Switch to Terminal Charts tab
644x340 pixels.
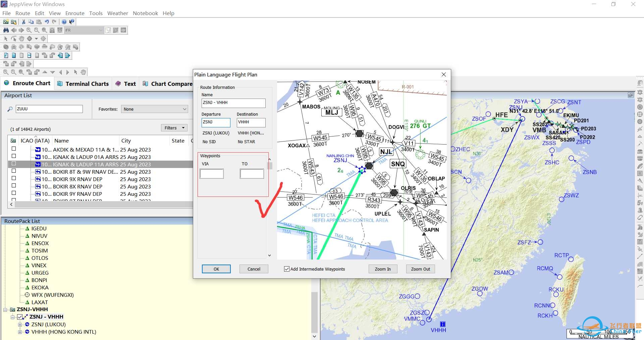[83, 84]
